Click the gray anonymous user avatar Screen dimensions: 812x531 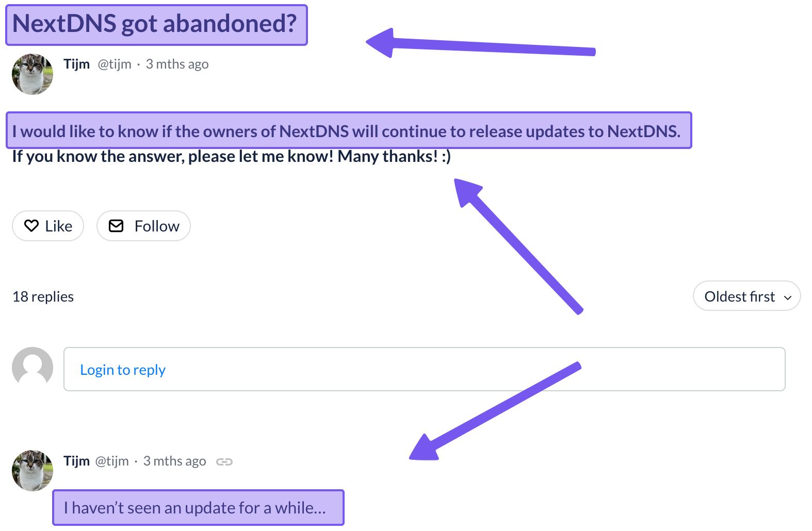pyautogui.click(x=33, y=367)
